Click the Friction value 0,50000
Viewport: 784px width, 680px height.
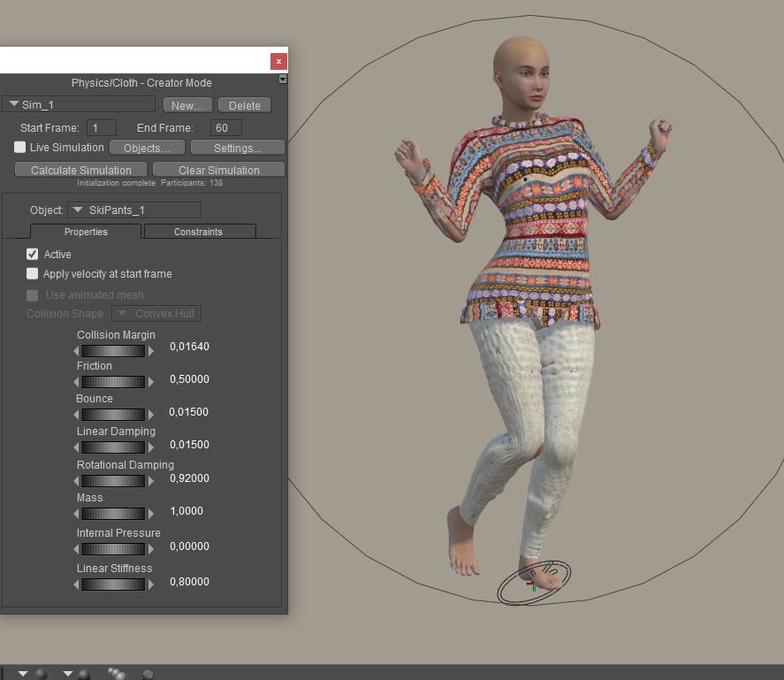[x=189, y=379]
